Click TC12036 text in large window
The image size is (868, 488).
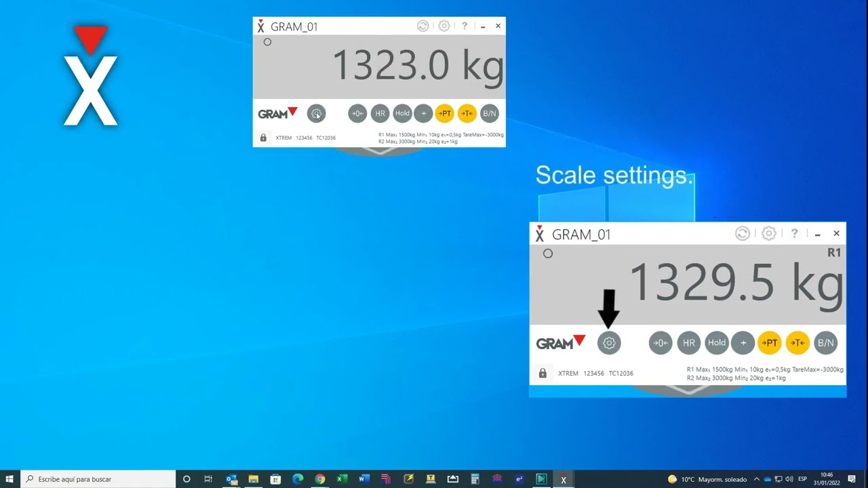click(x=621, y=373)
